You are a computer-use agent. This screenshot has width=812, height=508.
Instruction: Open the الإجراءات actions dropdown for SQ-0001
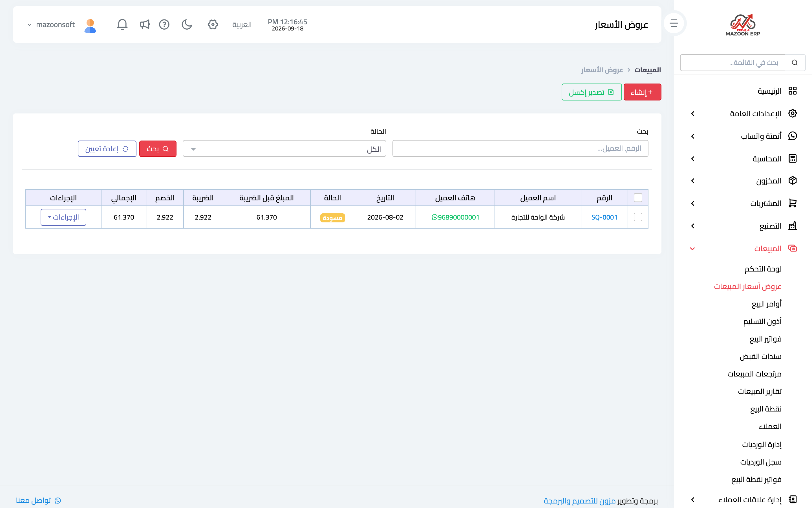63,217
